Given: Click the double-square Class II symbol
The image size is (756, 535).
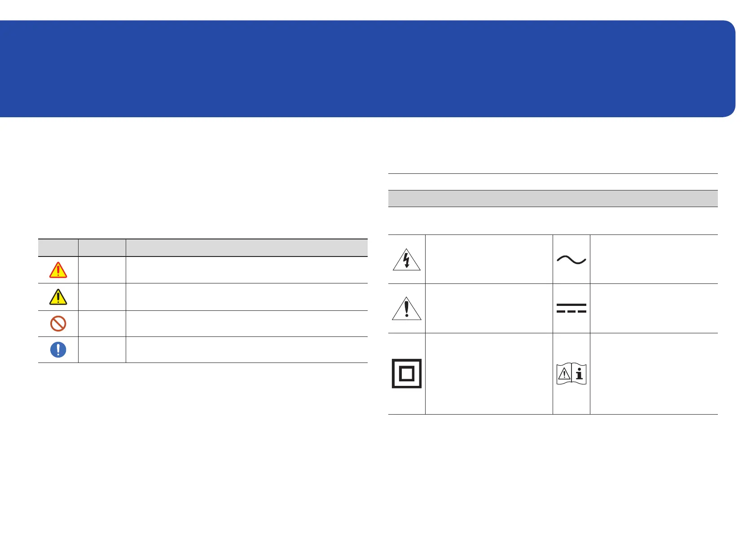Looking at the screenshot, I should point(406,374).
